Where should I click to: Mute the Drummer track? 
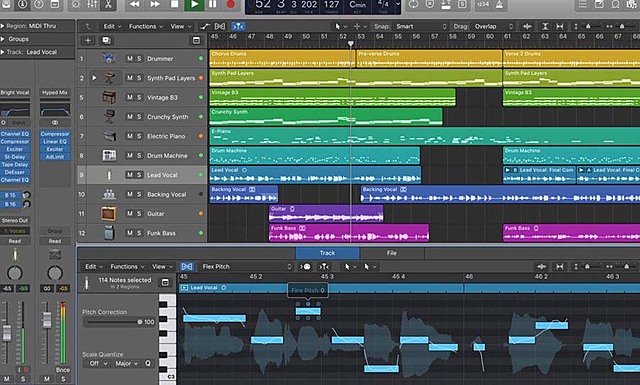coord(130,59)
